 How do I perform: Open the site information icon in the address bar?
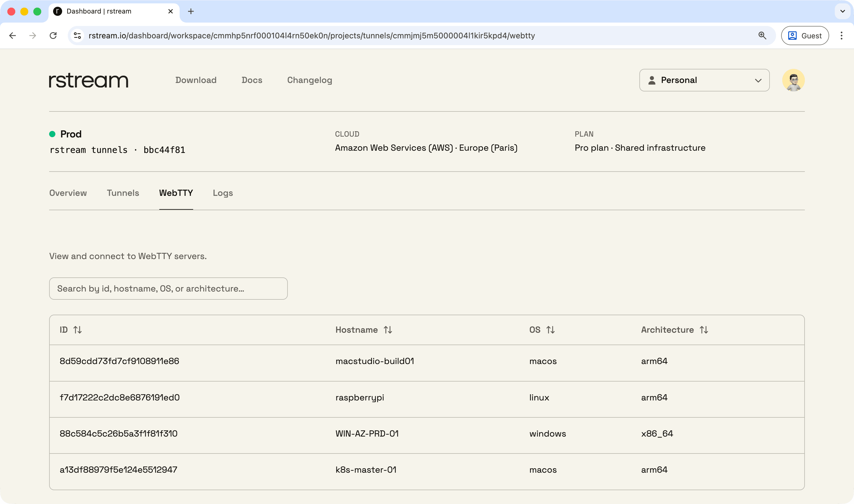click(x=77, y=35)
